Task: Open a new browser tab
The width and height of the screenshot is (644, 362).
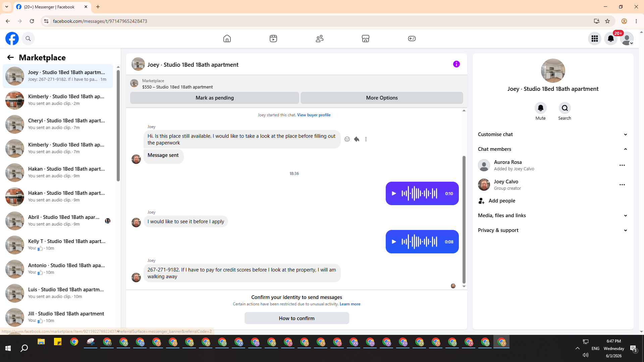Action: point(98,7)
